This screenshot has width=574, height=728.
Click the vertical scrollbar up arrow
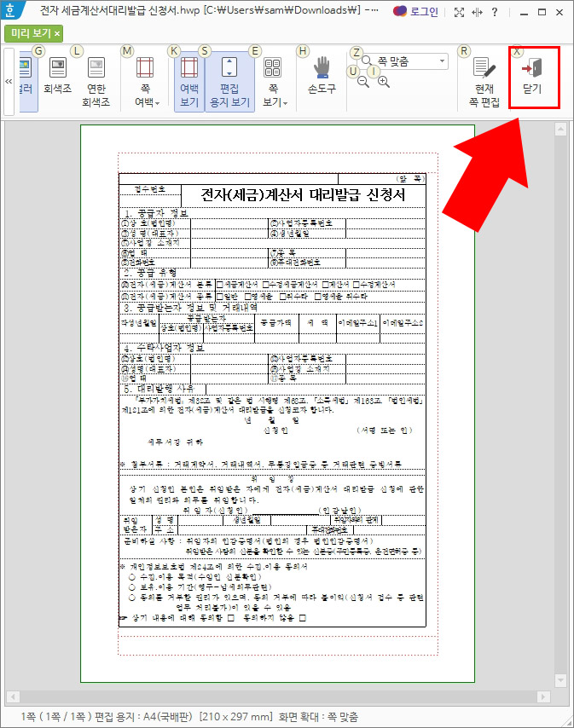560,130
